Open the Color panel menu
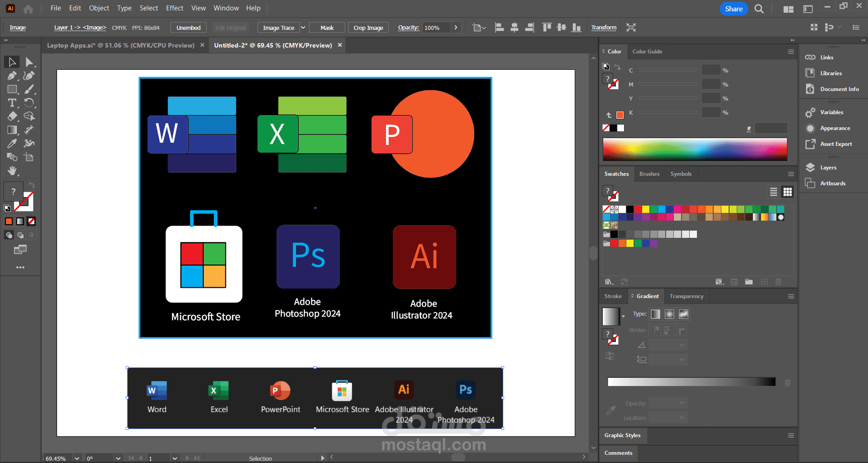This screenshot has width=868, height=463. pos(791,52)
